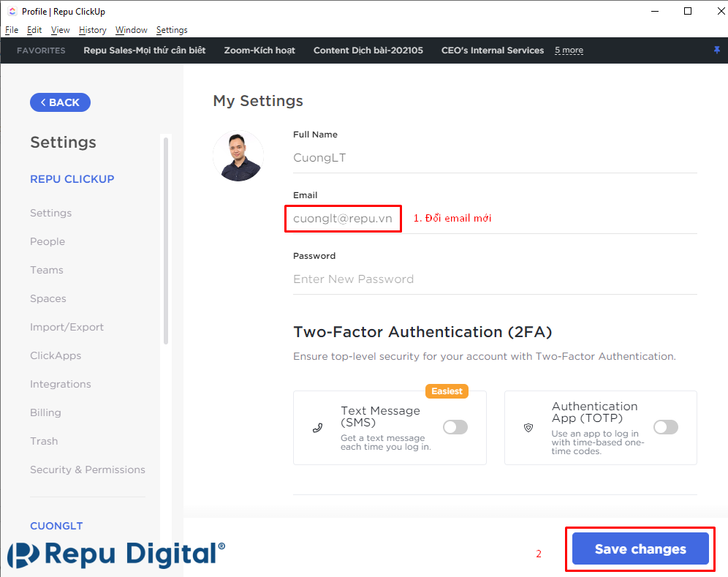Open Repu Sales-Mọi thứ cần biết favorite
This screenshot has height=577, width=728.
[145, 50]
